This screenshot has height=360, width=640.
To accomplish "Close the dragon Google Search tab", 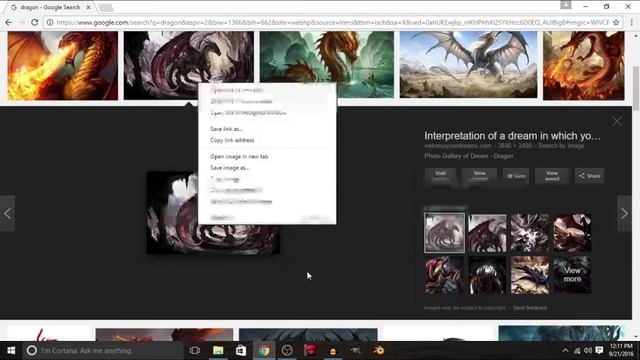I will coord(89,7).
